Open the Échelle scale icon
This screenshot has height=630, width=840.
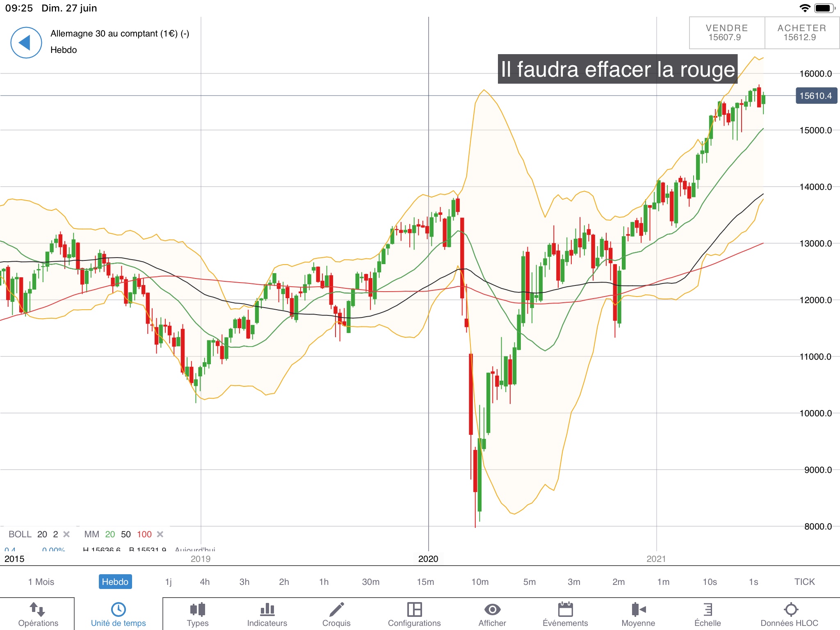point(708,609)
